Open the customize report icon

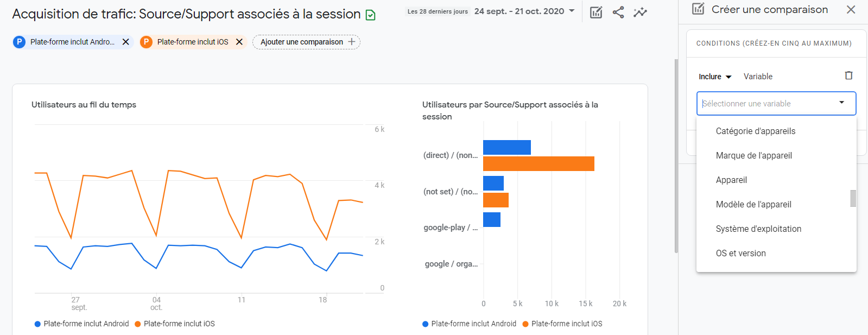coord(596,12)
